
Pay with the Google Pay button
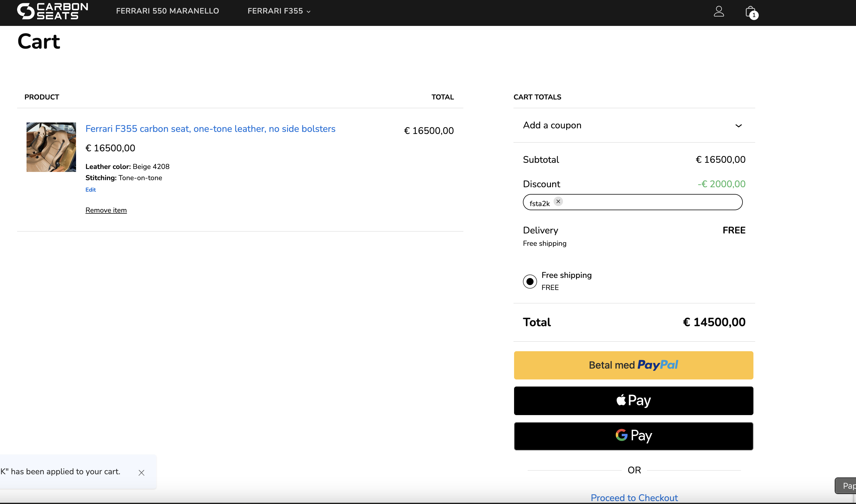(x=633, y=436)
